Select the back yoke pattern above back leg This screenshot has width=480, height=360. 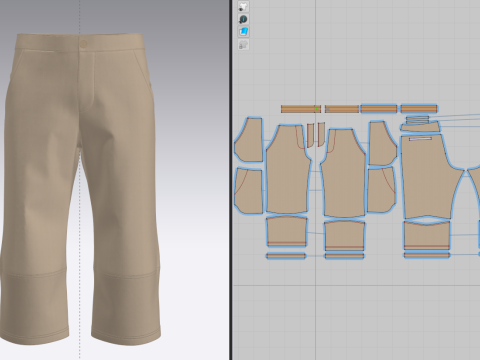(x=420, y=127)
